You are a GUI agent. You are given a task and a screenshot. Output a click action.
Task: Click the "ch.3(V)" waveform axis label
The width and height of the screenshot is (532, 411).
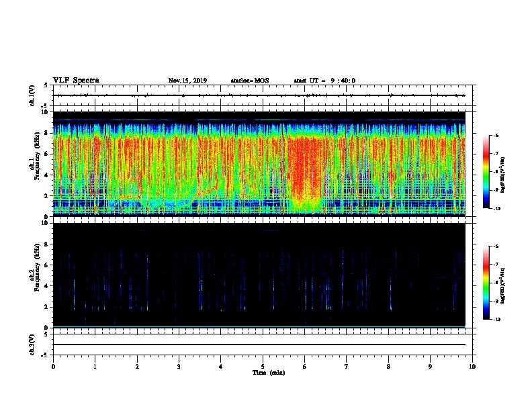[x=32, y=345]
